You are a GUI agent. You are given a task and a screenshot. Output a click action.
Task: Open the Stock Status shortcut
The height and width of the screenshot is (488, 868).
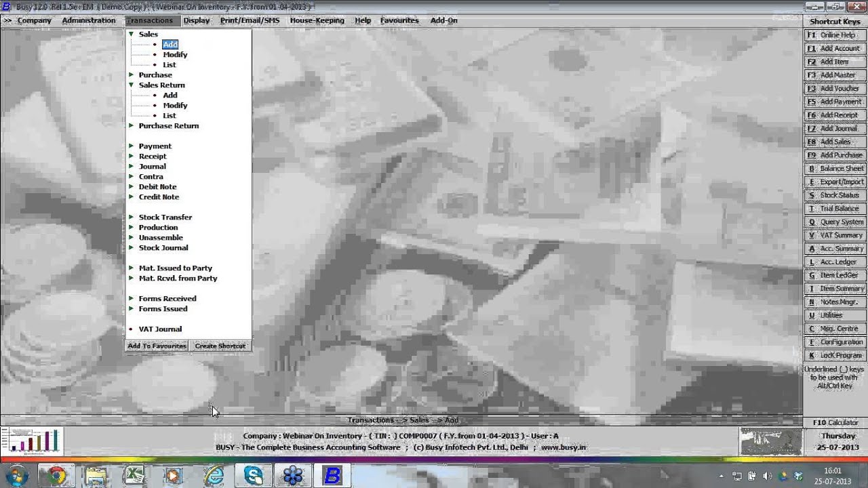click(x=835, y=195)
